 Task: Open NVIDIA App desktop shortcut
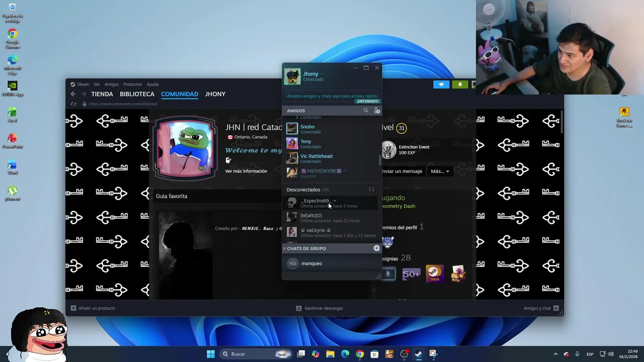click(x=13, y=89)
